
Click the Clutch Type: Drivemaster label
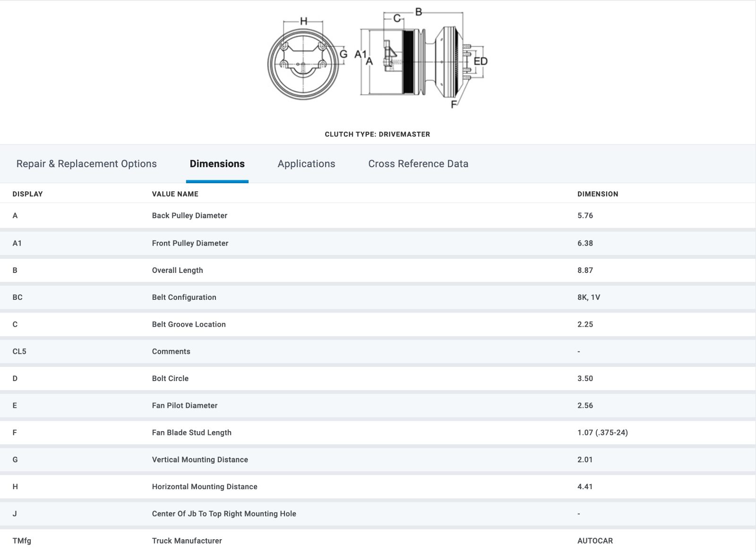coord(377,134)
